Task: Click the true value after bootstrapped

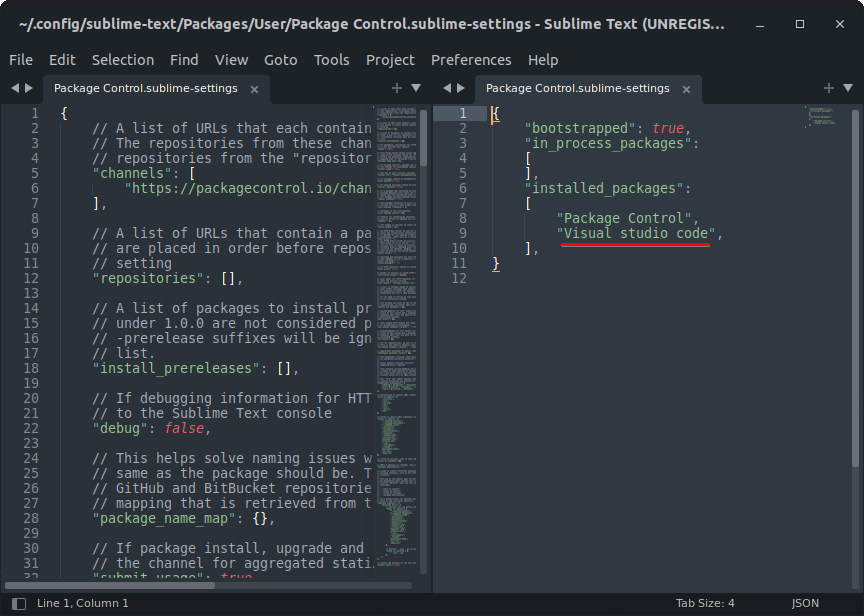Action: click(x=668, y=128)
